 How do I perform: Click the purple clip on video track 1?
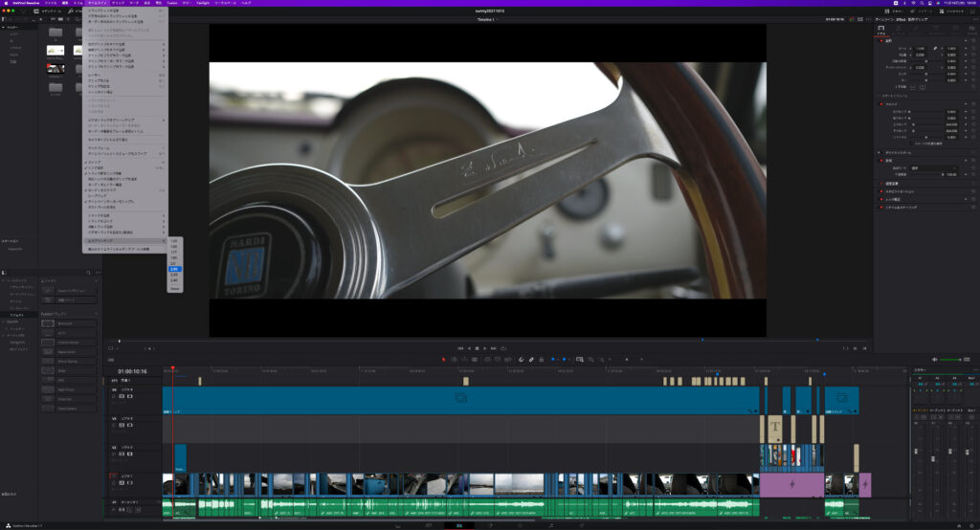click(791, 484)
